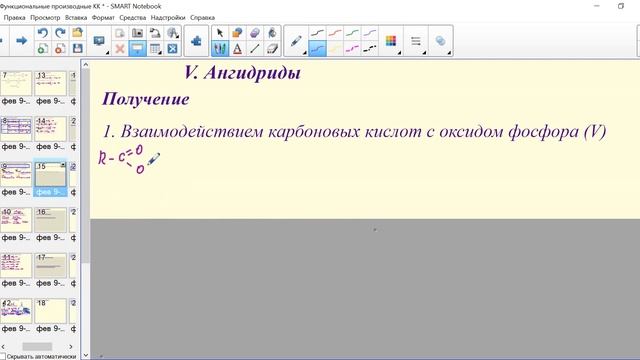The image size is (640, 360).
Task: Expand the pen type dropdown arrow
Action: tap(305, 53)
